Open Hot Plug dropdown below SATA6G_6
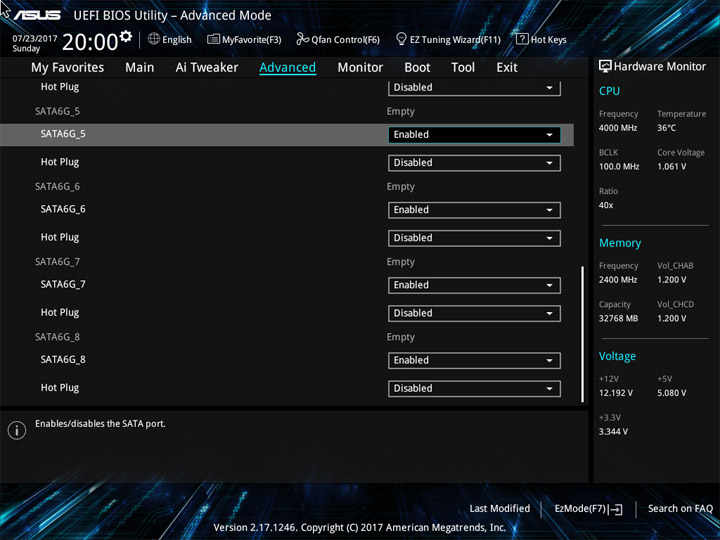720x540 pixels. pyautogui.click(x=474, y=238)
